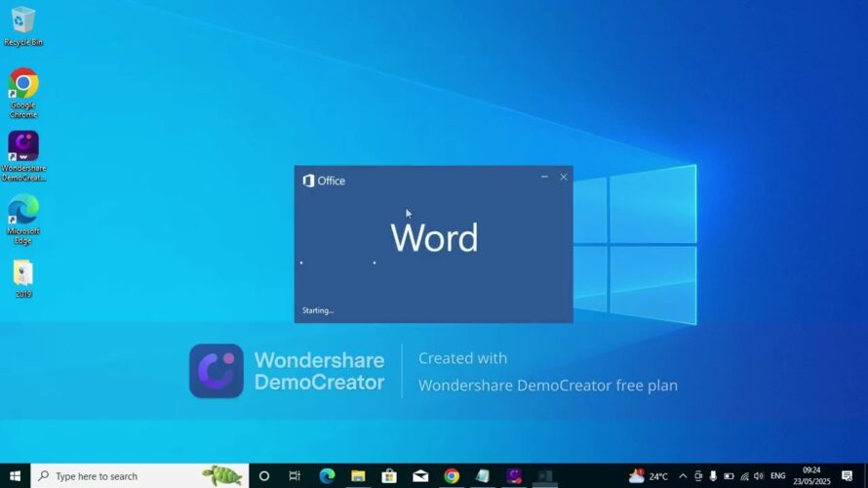Image resolution: width=868 pixels, height=488 pixels.
Task: Launch Microsoft Edge from taskbar
Action: pyautogui.click(x=327, y=476)
